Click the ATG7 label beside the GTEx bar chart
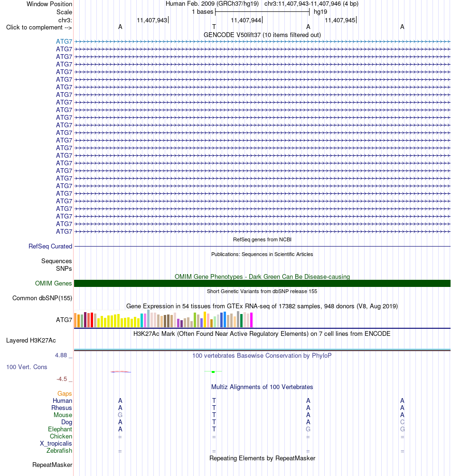Image resolution: width=451 pixels, height=476 pixels. (x=64, y=320)
